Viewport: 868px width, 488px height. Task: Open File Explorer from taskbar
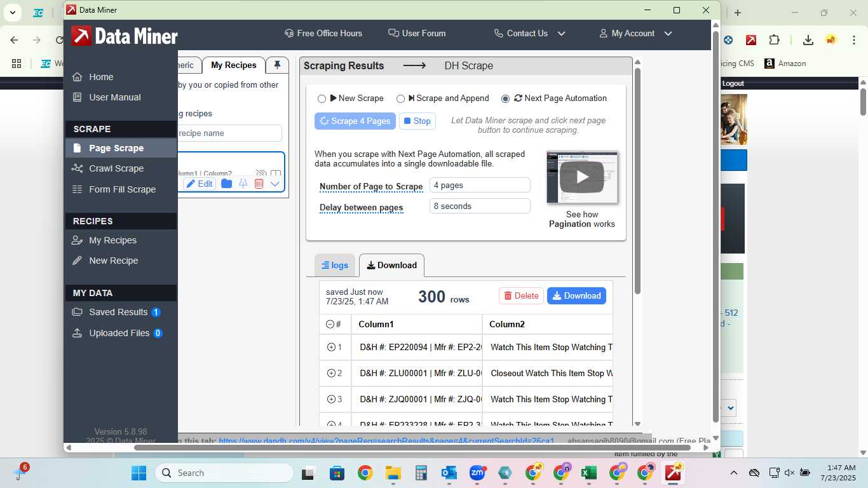[x=393, y=473]
